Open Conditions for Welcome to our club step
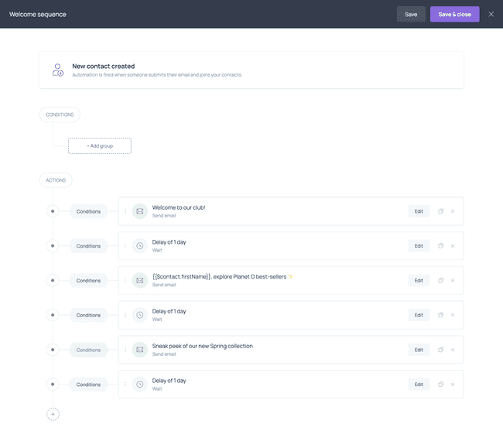This screenshot has height=448, width=503. [x=88, y=211]
